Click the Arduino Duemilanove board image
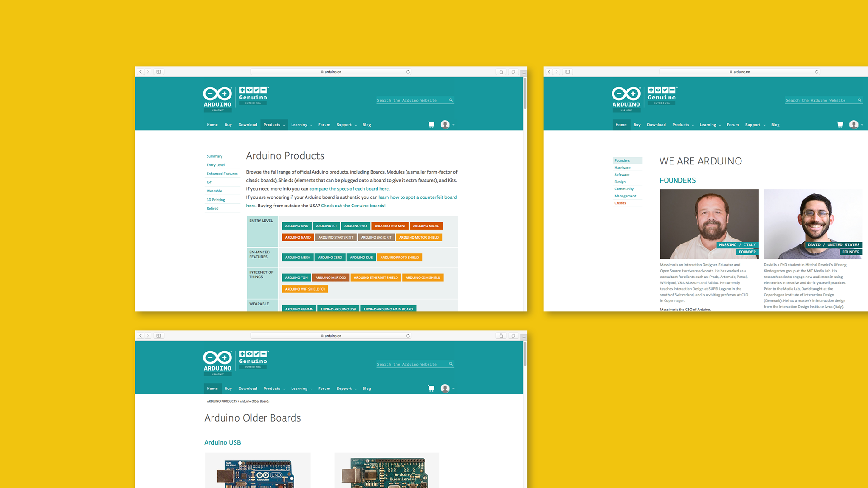The image size is (868, 488). tap(387, 470)
